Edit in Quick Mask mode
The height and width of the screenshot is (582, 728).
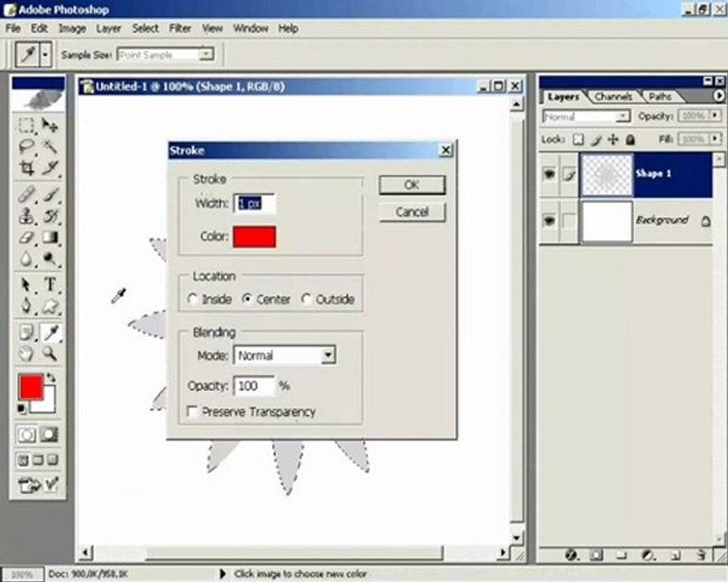(x=49, y=434)
